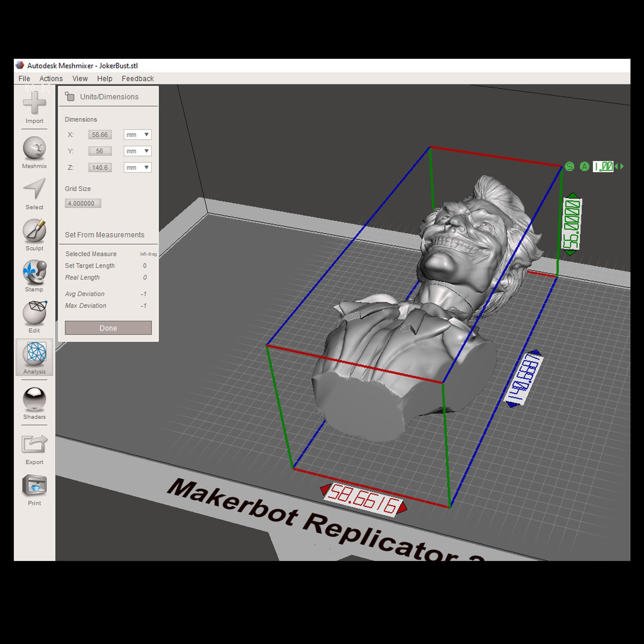Click the green S circle icon
The height and width of the screenshot is (644, 644).
pyautogui.click(x=570, y=166)
